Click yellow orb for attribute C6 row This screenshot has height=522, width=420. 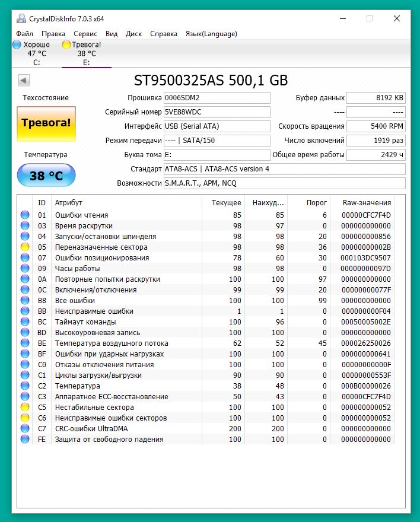pyautogui.click(x=25, y=418)
